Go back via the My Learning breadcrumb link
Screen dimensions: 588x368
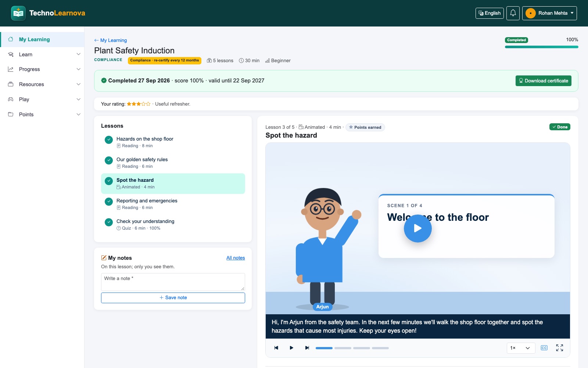[110, 40]
